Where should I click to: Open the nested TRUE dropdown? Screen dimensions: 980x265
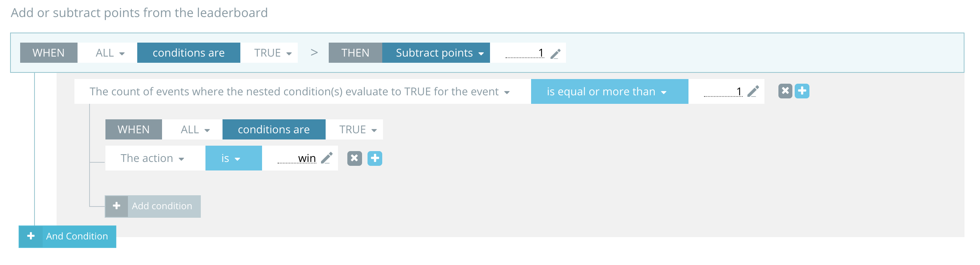358,129
